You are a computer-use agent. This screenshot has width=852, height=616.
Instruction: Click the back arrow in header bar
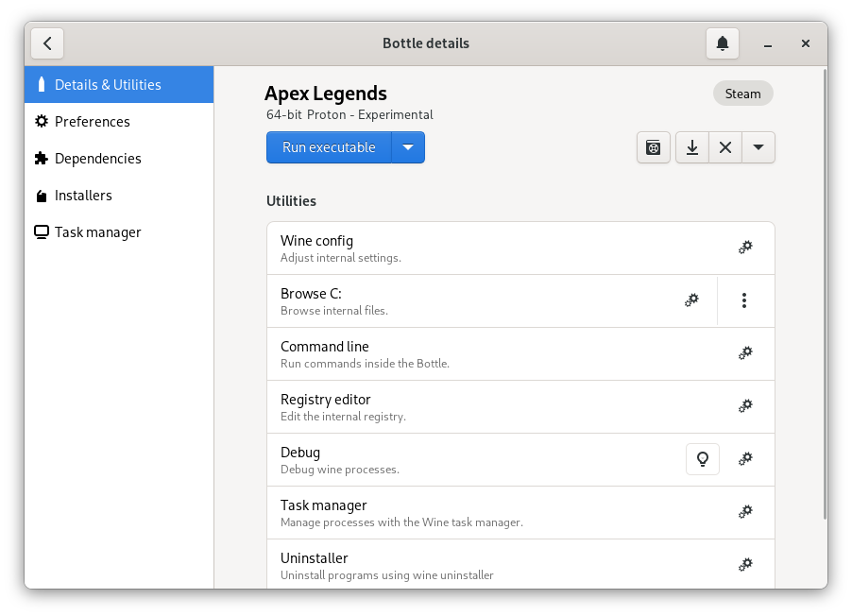pos(47,43)
